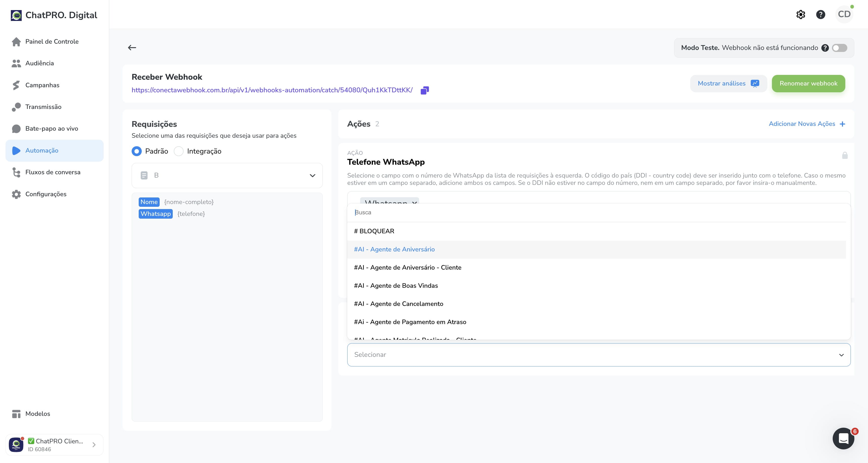Open Campanhas page
The image size is (868, 463).
[x=54, y=85]
